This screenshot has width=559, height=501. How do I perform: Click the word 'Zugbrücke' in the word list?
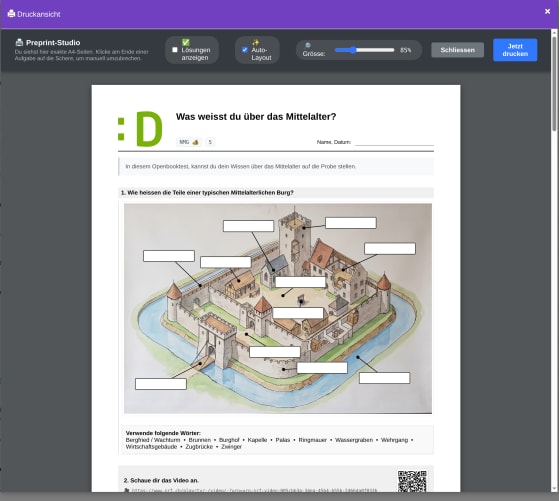[199, 447]
